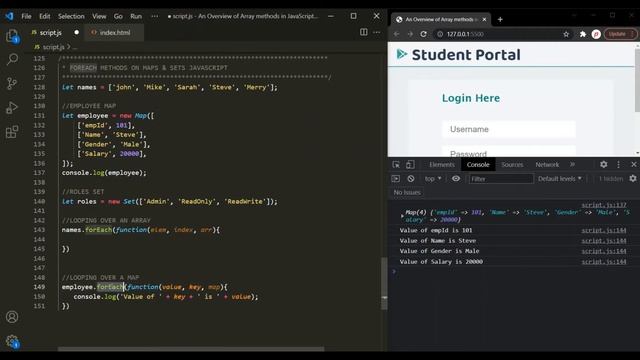
Task: Open the Extensions view
Action: [x=12, y=132]
